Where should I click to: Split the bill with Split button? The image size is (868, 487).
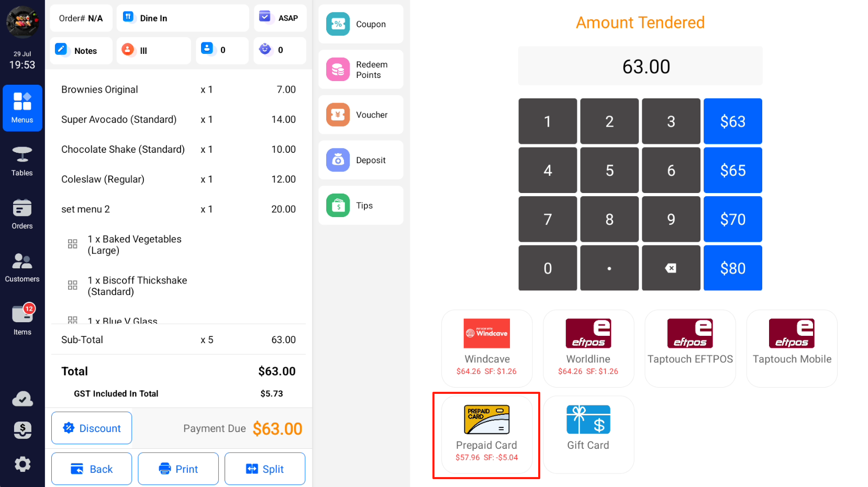click(x=265, y=469)
